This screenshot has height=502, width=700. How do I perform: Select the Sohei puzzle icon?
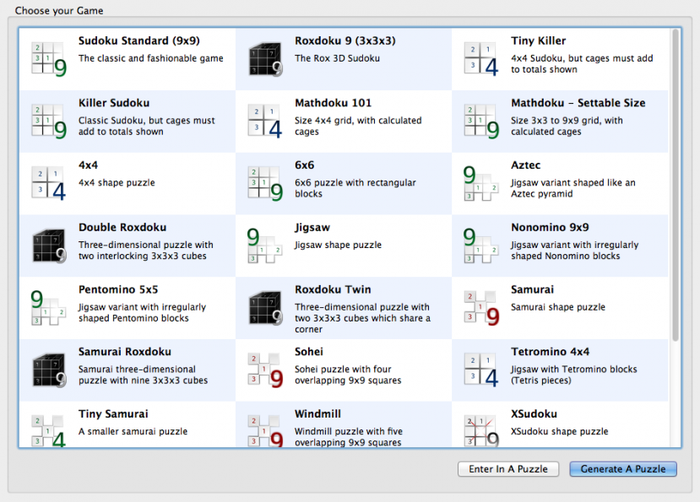(265, 370)
